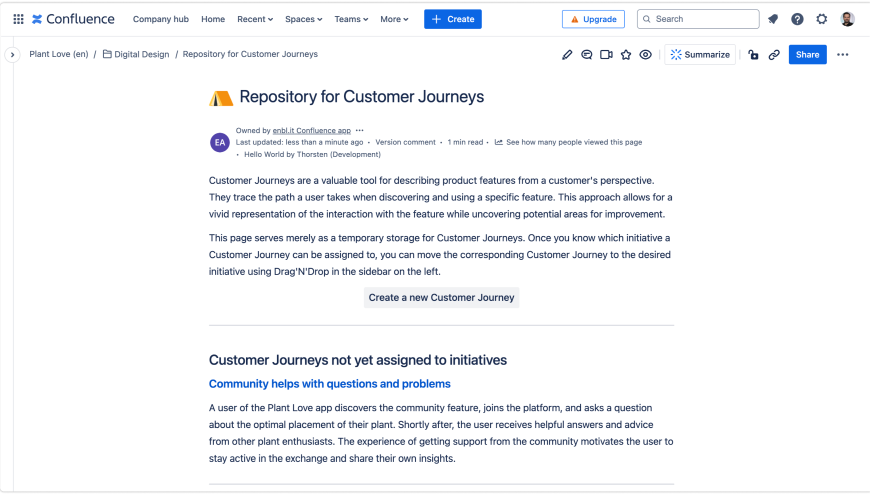
Task: Click Create a new Customer Journey
Action: 441,297
